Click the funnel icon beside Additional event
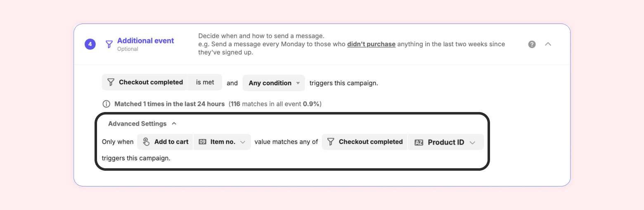644x210 pixels. pos(109,44)
